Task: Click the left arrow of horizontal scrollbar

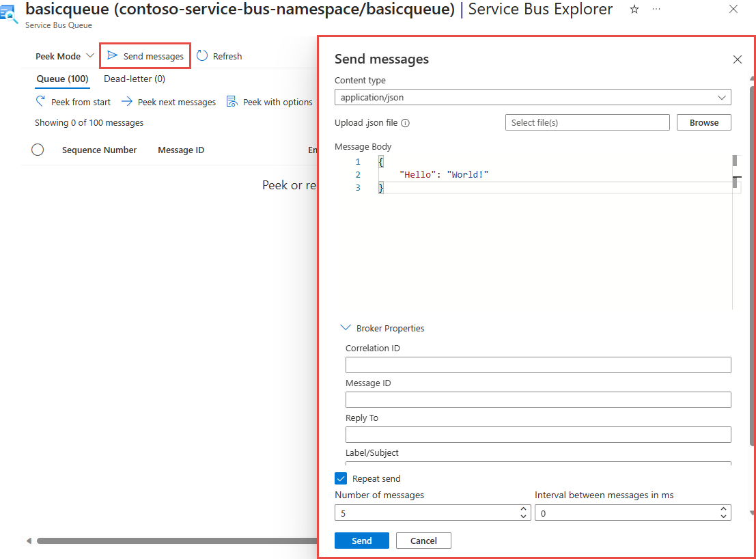Action: (x=29, y=541)
